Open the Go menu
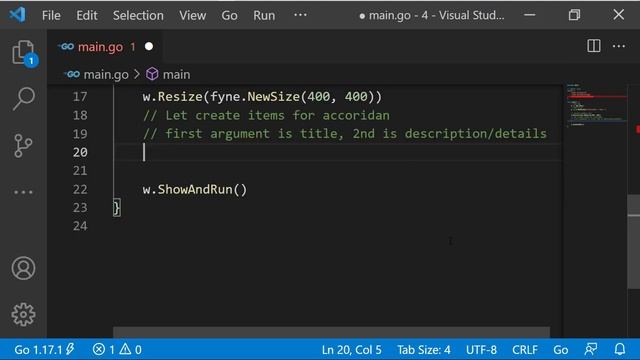640x360 pixels. click(x=229, y=16)
